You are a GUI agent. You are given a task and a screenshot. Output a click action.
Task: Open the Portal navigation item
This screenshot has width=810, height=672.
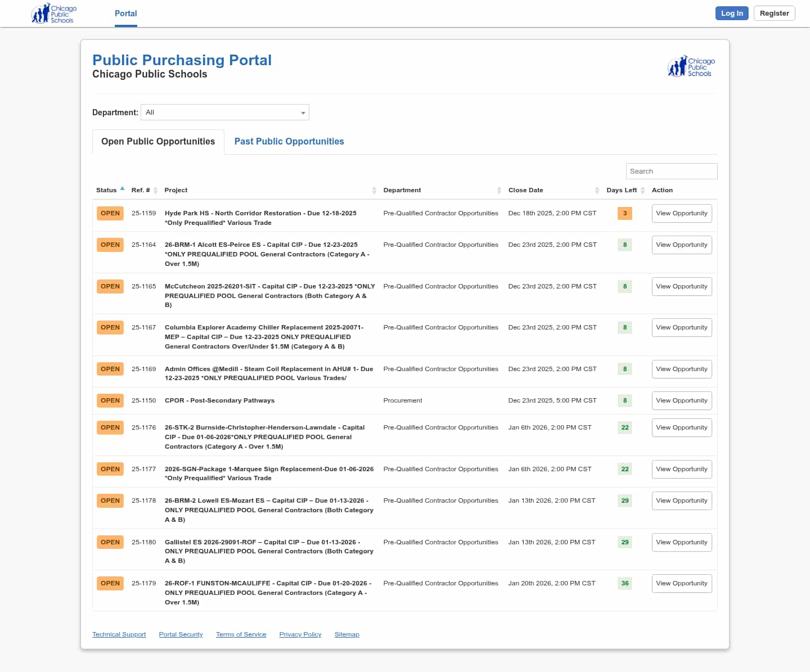click(125, 13)
